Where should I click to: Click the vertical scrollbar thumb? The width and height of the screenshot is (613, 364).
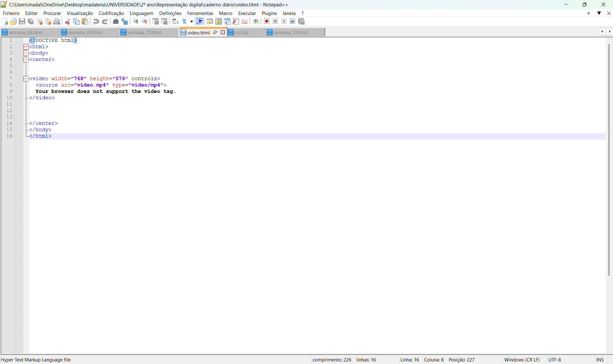[609, 160]
